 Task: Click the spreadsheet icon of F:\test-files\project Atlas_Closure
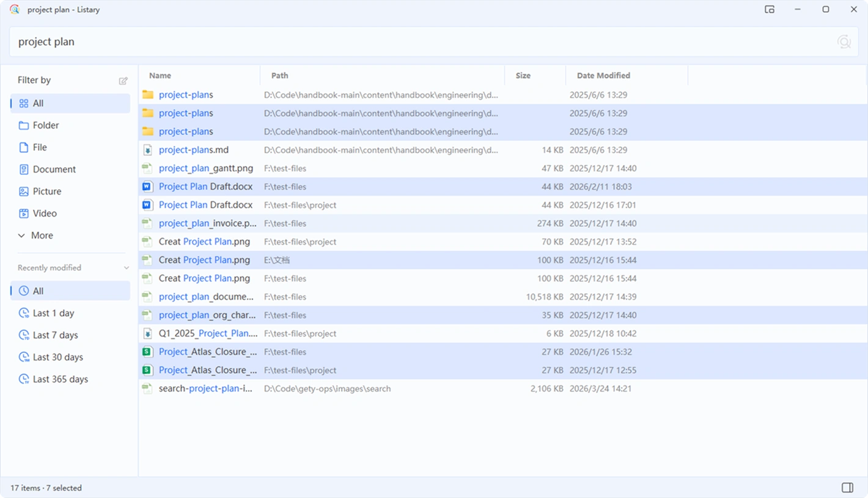point(147,370)
